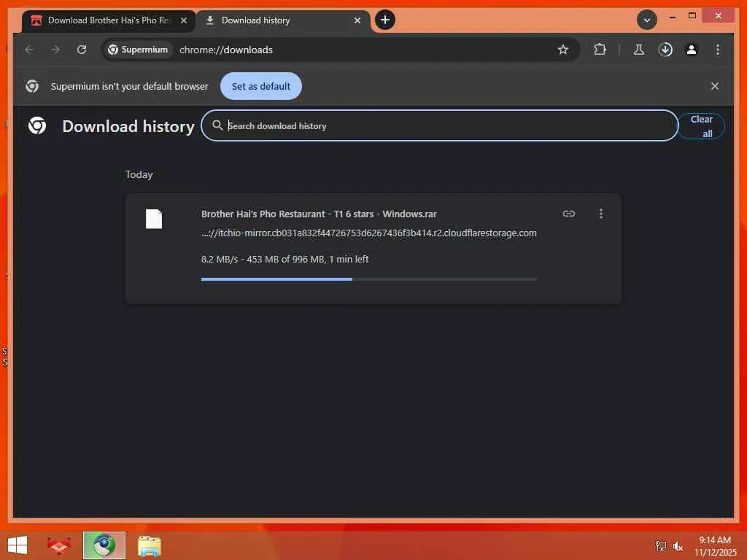Click into Search download history field

pyautogui.click(x=439, y=125)
